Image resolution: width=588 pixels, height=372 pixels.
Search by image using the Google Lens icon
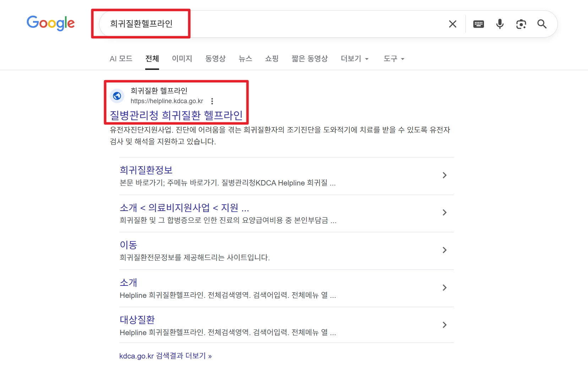(521, 24)
